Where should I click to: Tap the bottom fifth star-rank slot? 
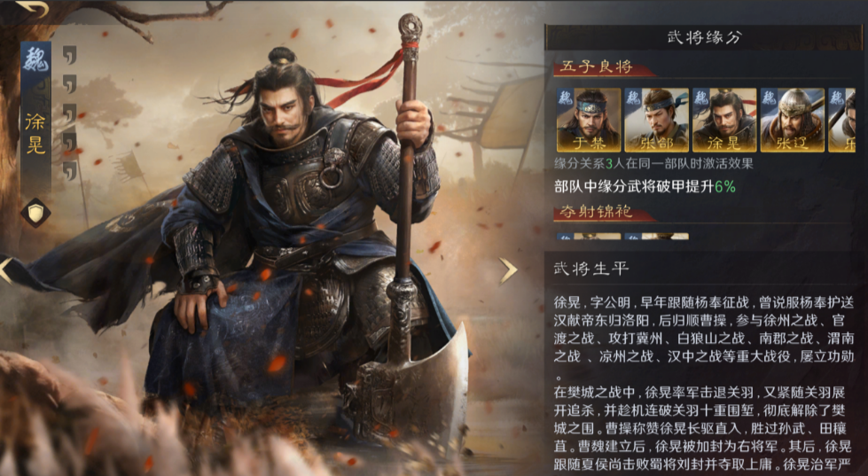(70, 170)
